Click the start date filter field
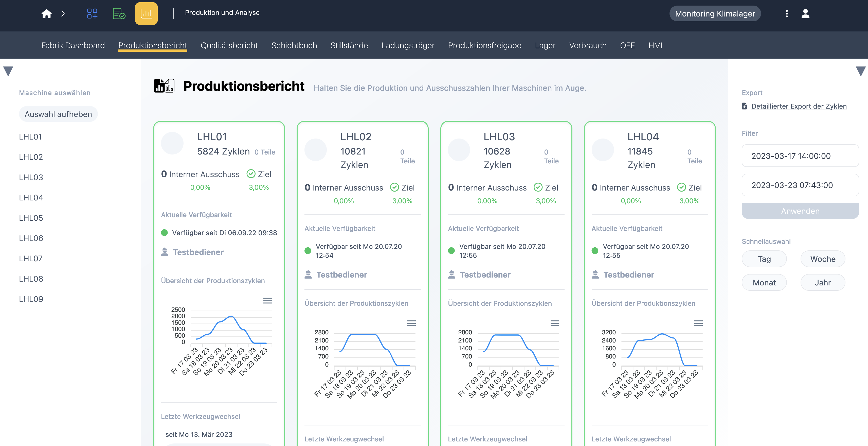This screenshot has width=868, height=446. click(x=800, y=156)
